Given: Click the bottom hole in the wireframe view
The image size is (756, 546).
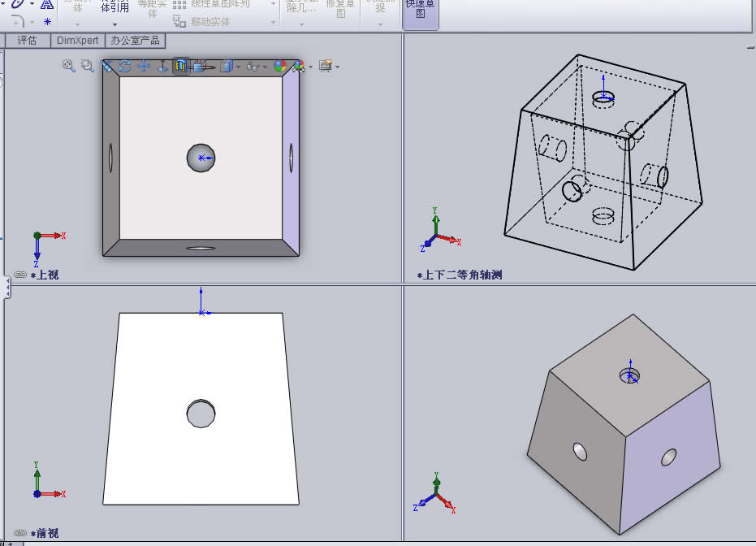Looking at the screenshot, I should (x=603, y=216).
